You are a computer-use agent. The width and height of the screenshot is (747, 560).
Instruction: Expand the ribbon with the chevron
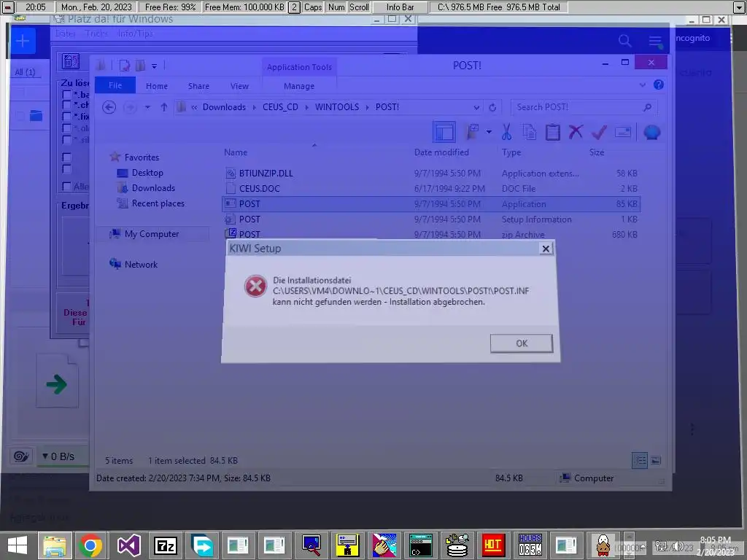click(642, 85)
